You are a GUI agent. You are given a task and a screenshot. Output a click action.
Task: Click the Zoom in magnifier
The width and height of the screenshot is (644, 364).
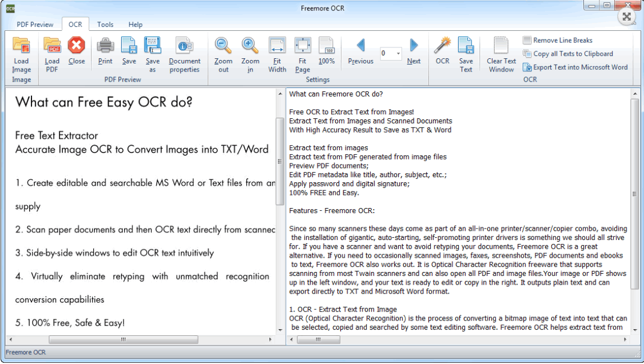pyautogui.click(x=250, y=45)
